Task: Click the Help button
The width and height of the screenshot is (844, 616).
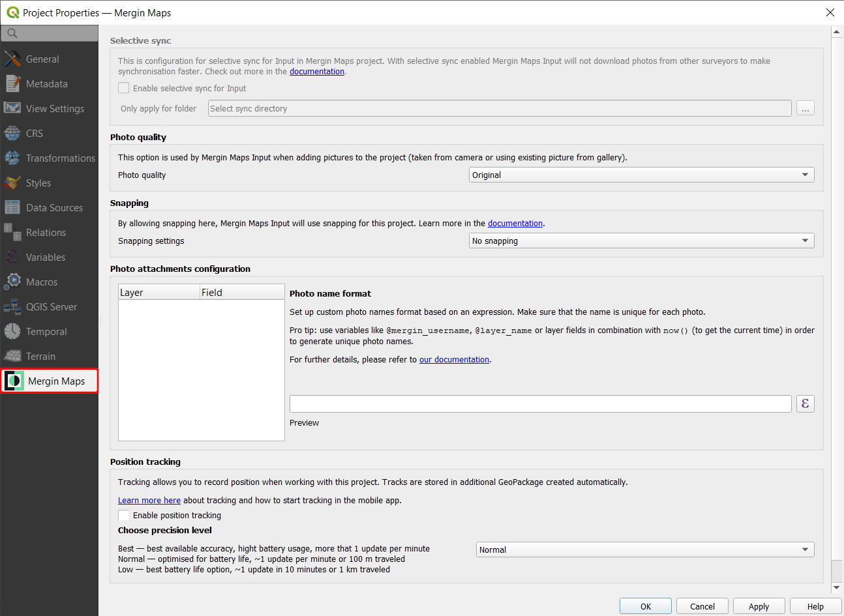Action: click(x=815, y=606)
